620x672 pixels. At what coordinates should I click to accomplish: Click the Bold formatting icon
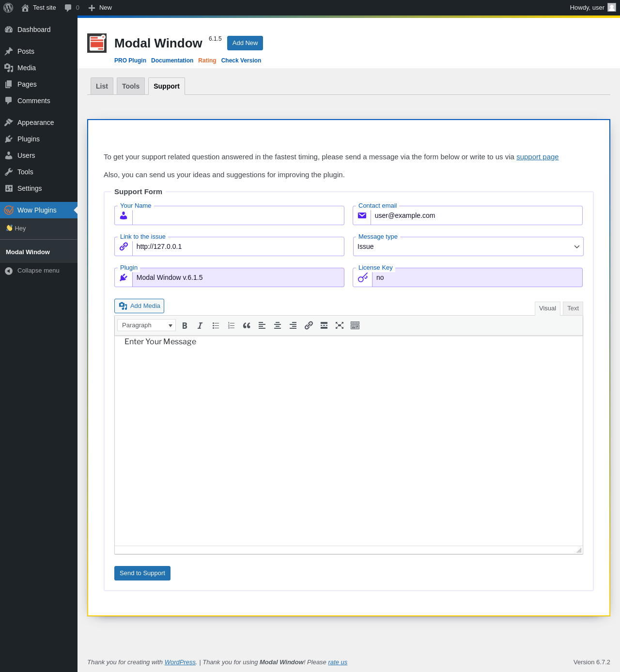pyautogui.click(x=185, y=326)
